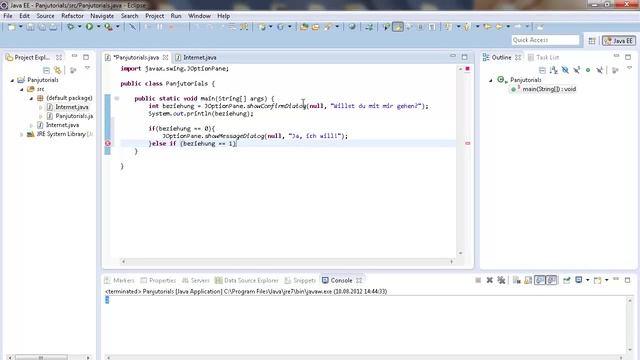This screenshot has width=640, height=360.
Task: Click Clear Console icon
Action: tap(516, 280)
